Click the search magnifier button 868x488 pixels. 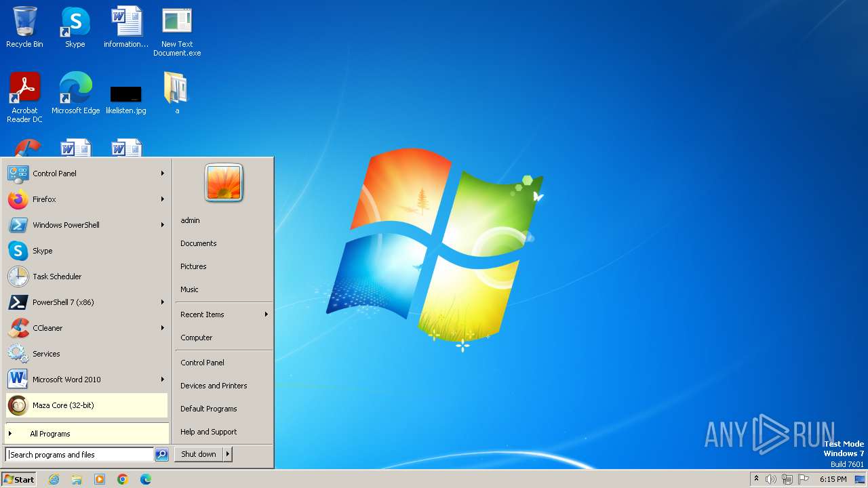coord(161,455)
